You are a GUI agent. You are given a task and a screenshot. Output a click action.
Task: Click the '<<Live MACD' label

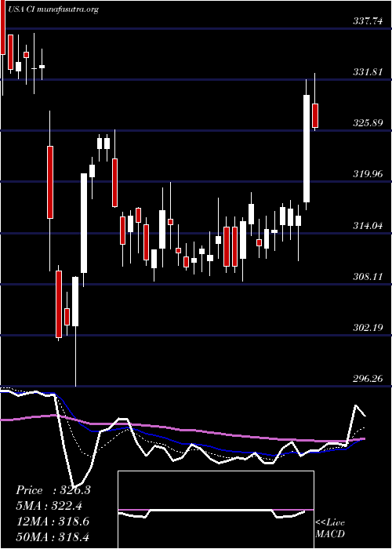[330, 529]
